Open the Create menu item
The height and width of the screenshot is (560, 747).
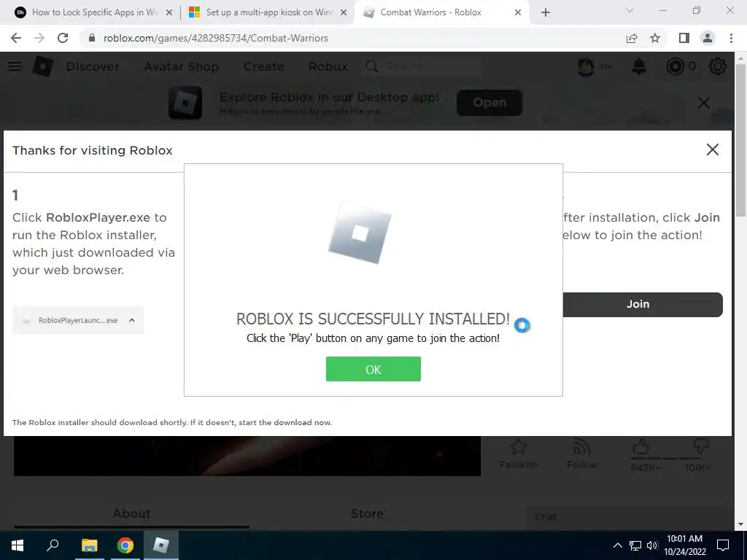point(263,66)
